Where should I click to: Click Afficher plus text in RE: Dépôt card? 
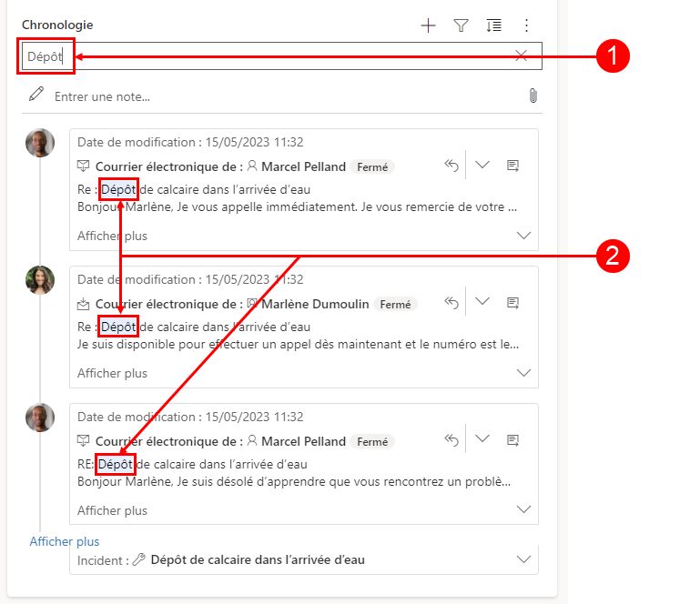[112, 510]
